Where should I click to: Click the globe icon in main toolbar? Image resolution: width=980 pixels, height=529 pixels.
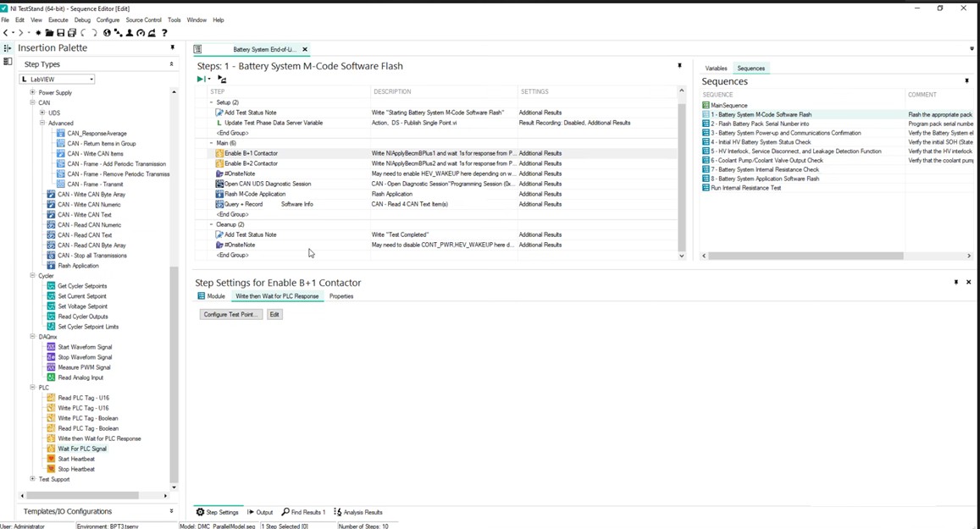(x=107, y=32)
